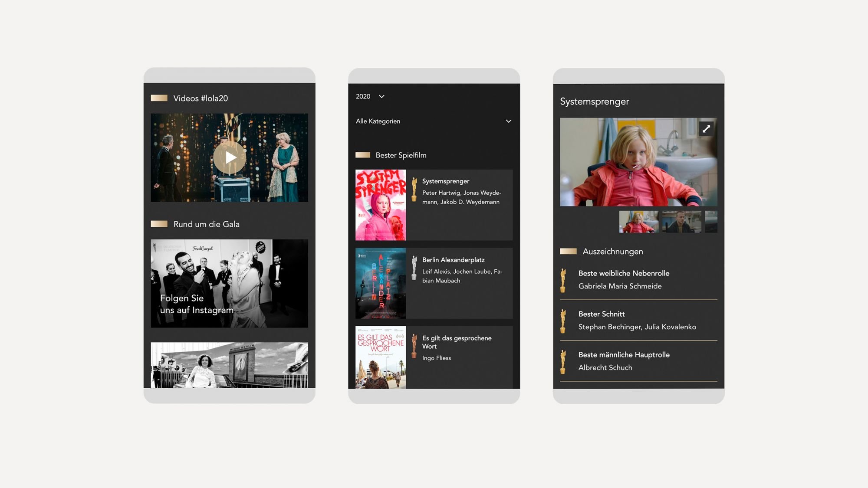Open the 2020 year dropdown

(370, 96)
